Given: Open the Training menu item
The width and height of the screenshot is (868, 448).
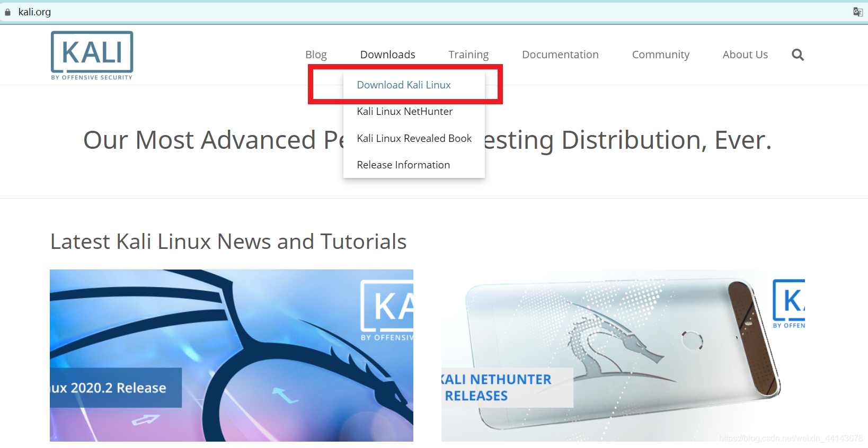Looking at the screenshot, I should 468,55.
